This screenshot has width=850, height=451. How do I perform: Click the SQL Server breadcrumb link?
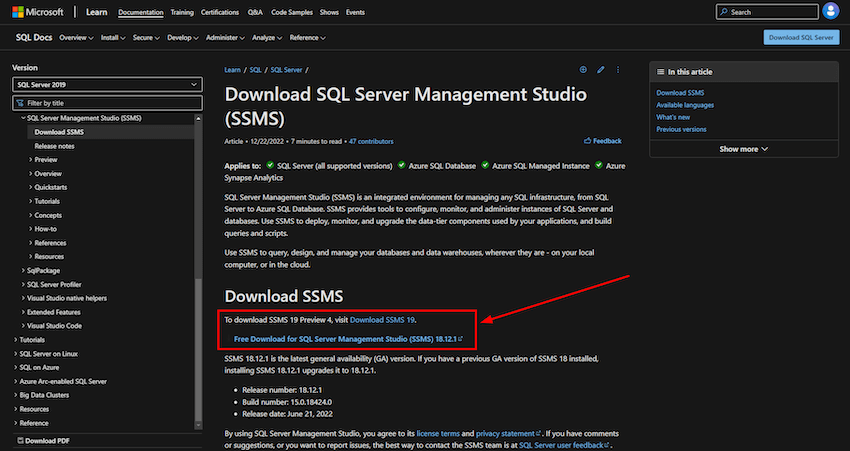coord(286,70)
